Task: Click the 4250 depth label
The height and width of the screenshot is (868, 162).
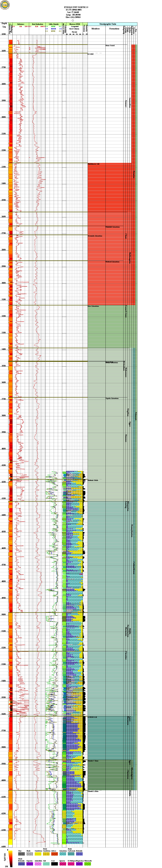Action: click(3, 482)
